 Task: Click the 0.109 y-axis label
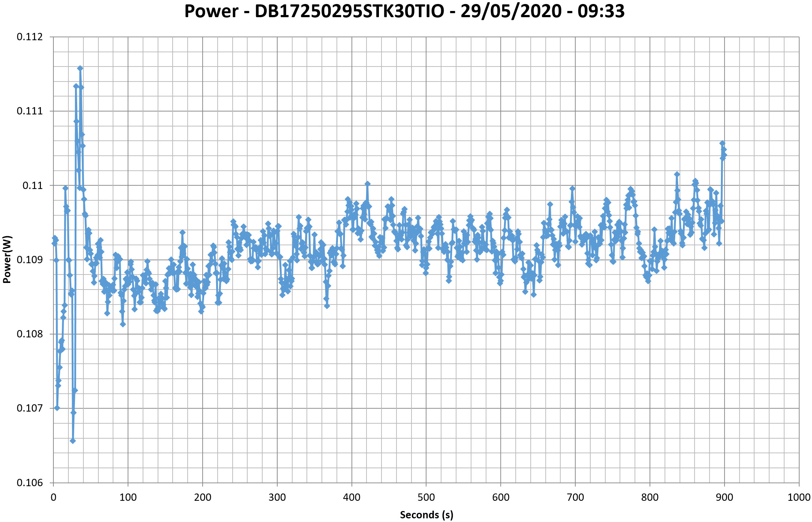(30, 260)
